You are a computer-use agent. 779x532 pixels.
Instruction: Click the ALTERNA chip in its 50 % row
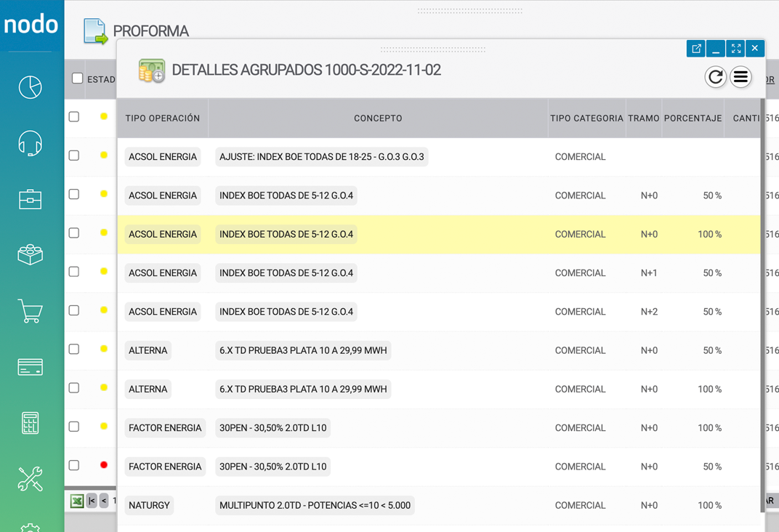tap(148, 351)
